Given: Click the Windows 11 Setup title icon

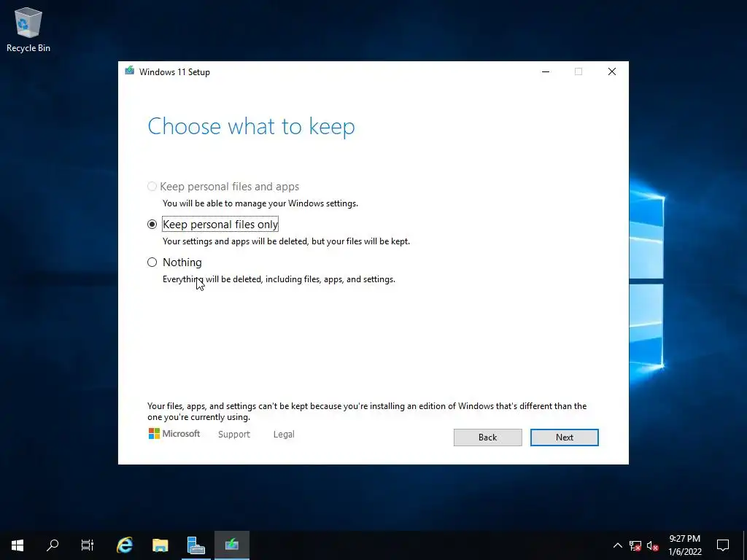Looking at the screenshot, I should [129, 71].
